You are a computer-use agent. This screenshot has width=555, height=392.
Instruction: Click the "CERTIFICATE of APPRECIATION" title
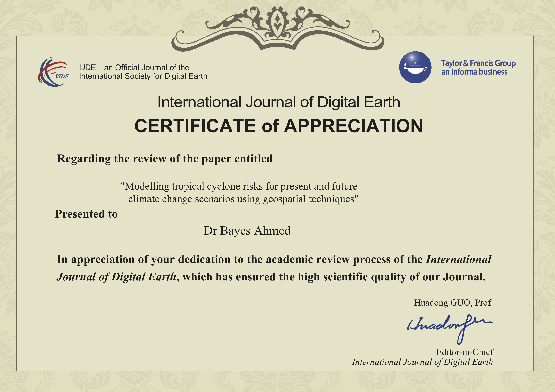tap(279, 126)
